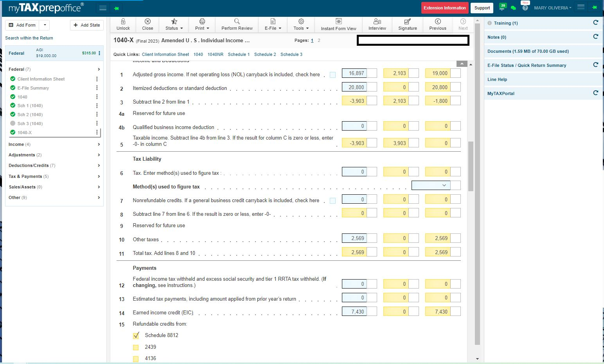Open the E-File dropdown menu

[273, 24]
